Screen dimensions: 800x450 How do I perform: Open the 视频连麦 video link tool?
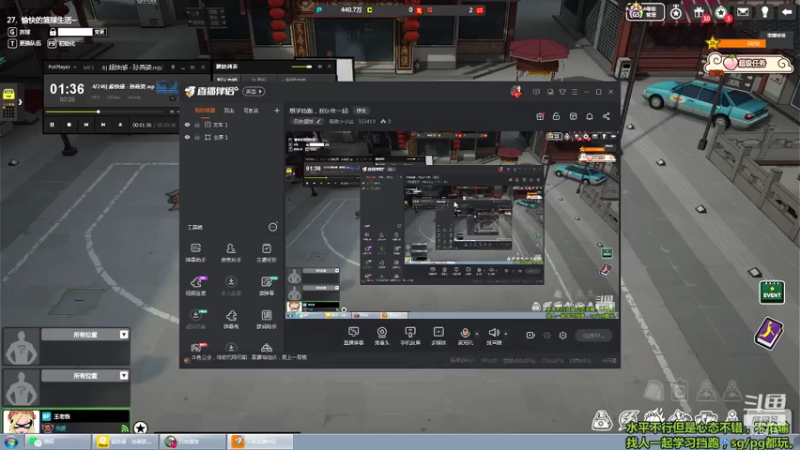tap(195, 286)
